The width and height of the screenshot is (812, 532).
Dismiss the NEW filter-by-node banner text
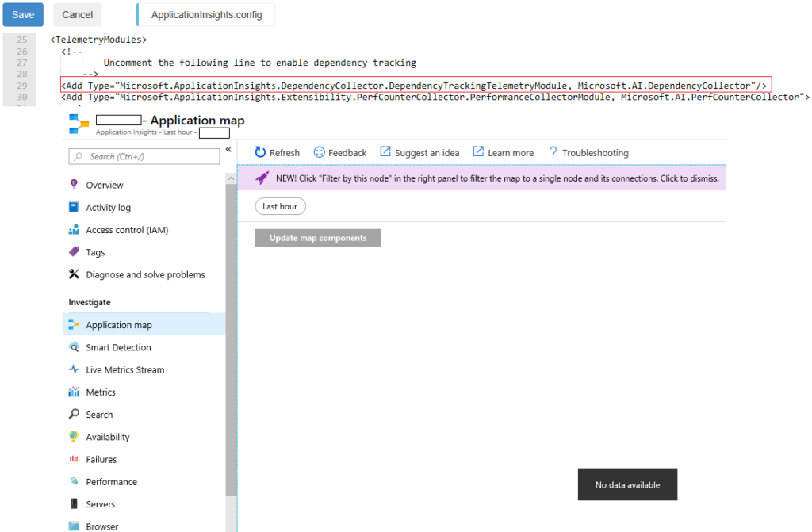[497, 178]
